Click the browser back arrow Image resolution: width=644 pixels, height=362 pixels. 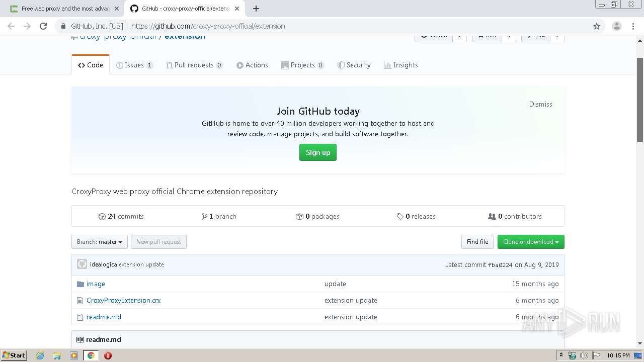click(x=11, y=26)
